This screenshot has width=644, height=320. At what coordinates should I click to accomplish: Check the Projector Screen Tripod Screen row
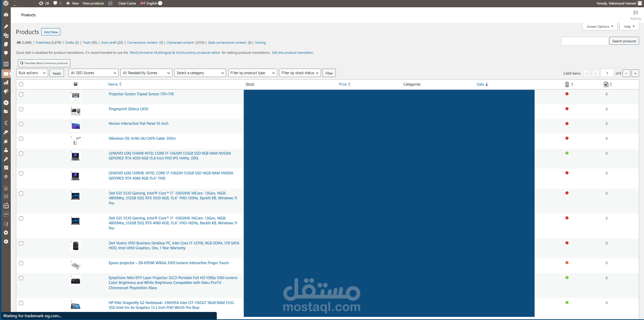point(21,94)
